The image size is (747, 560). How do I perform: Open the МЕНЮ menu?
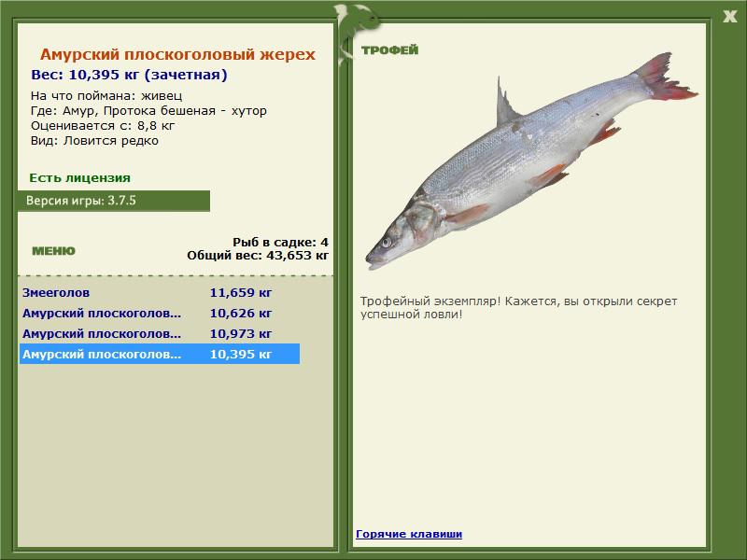pos(54,251)
